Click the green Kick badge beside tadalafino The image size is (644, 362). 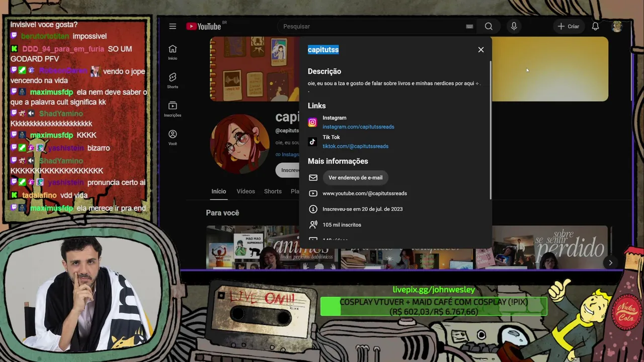(14, 195)
